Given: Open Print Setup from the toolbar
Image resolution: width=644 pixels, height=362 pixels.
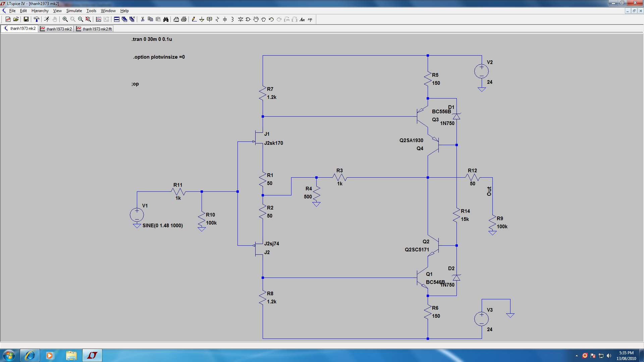Looking at the screenshot, I should click(176, 19).
